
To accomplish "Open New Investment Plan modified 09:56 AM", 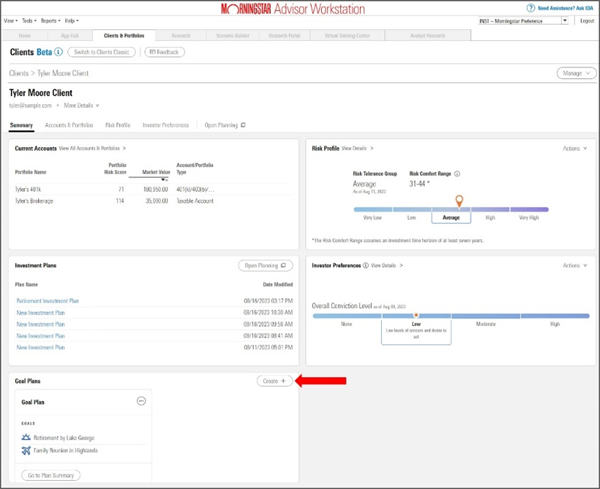I will point(41,324).
